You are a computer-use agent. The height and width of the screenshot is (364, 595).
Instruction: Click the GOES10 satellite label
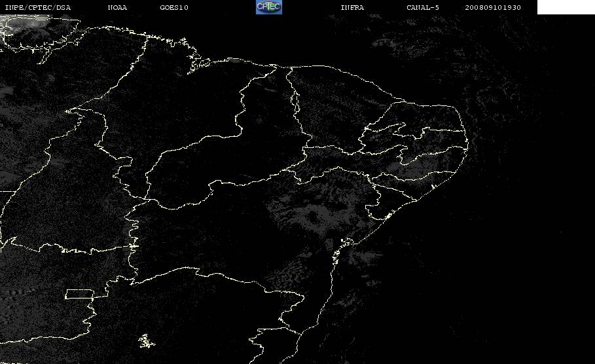coord(174,8)
